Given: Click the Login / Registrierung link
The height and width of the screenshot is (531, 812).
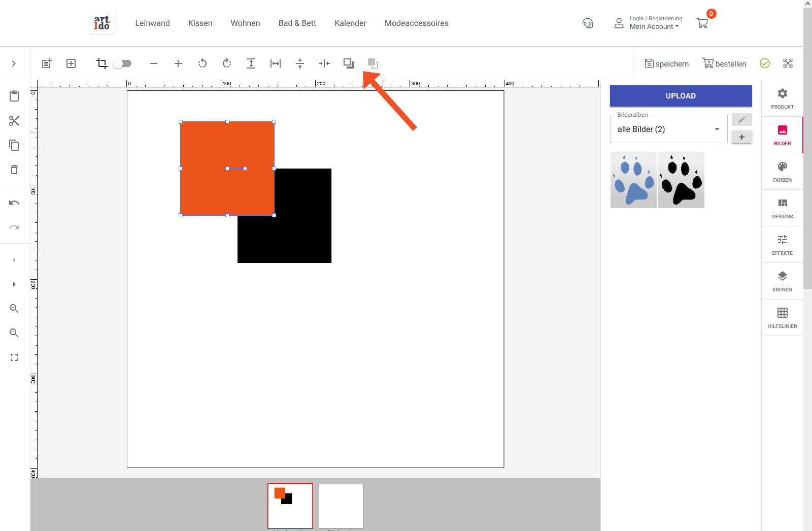Looking at the screenshot, I should tap(656, 18).
